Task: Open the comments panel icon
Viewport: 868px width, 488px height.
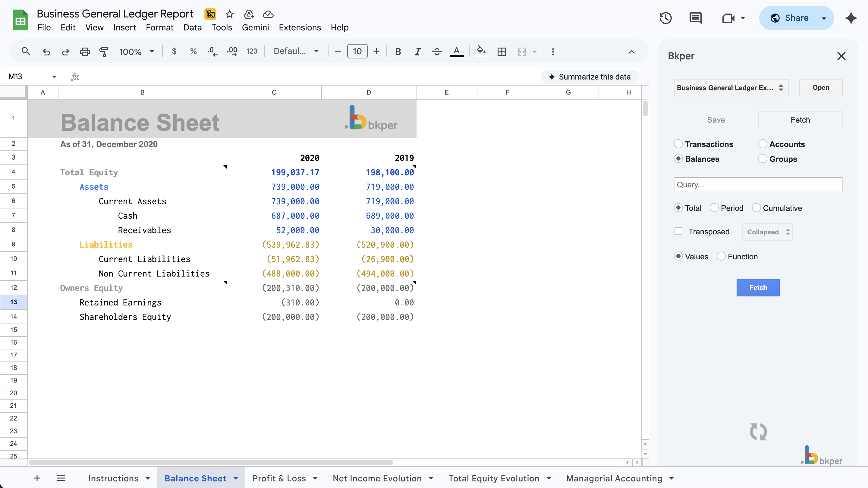Action: [696, 18]
